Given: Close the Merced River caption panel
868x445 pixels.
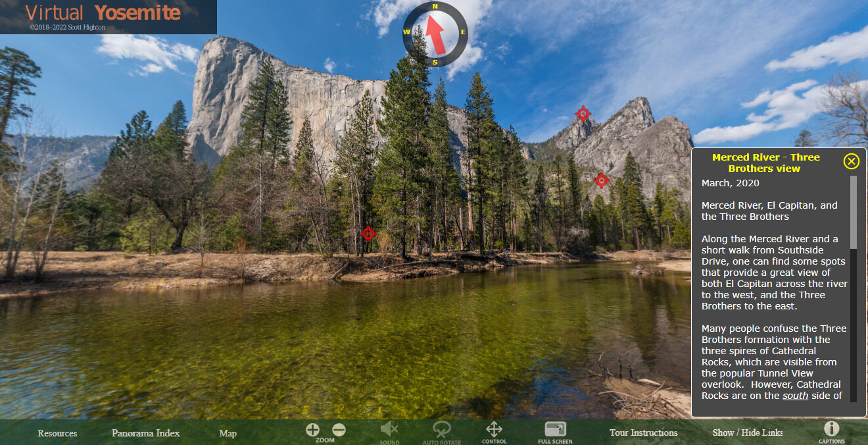Looking at the screenshot, I should coord(851,161).
